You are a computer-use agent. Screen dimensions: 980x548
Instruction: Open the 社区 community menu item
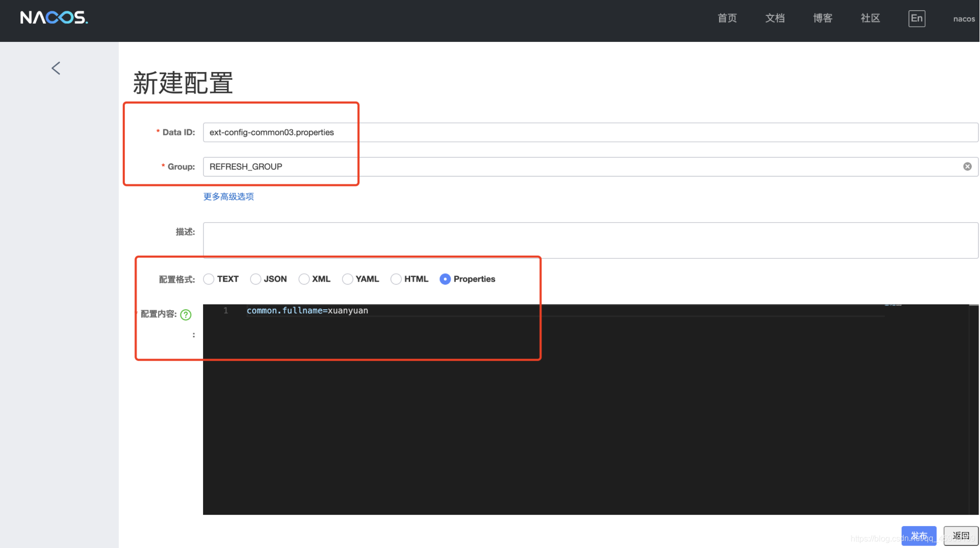(870, 18)
